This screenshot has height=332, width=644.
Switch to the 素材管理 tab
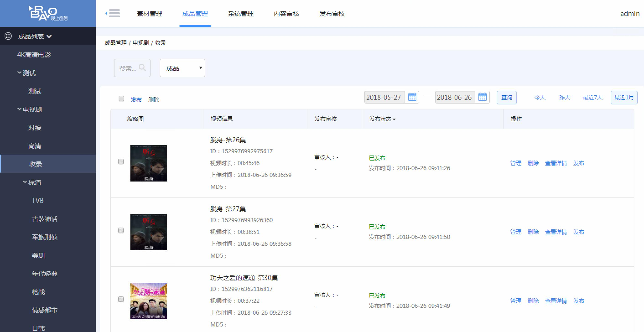pyautogui.click(x=150, y=14)
